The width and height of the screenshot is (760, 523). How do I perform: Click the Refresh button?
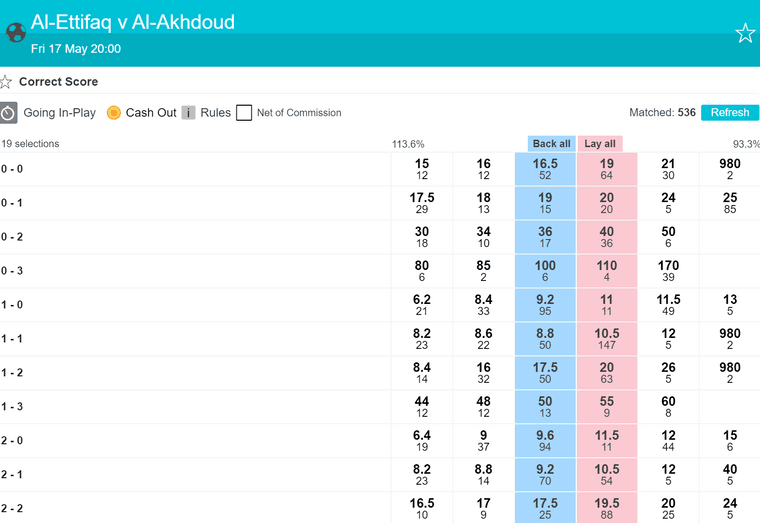730,112
